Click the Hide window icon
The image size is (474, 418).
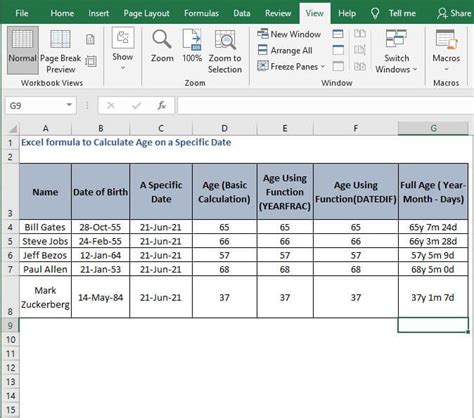tap(338, 50)
